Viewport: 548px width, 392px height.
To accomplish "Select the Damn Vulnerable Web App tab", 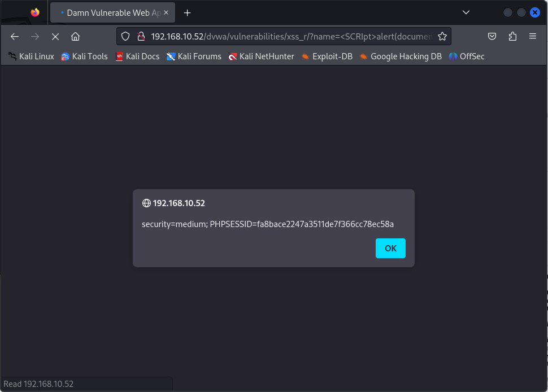I will click(x=112, y=12).
